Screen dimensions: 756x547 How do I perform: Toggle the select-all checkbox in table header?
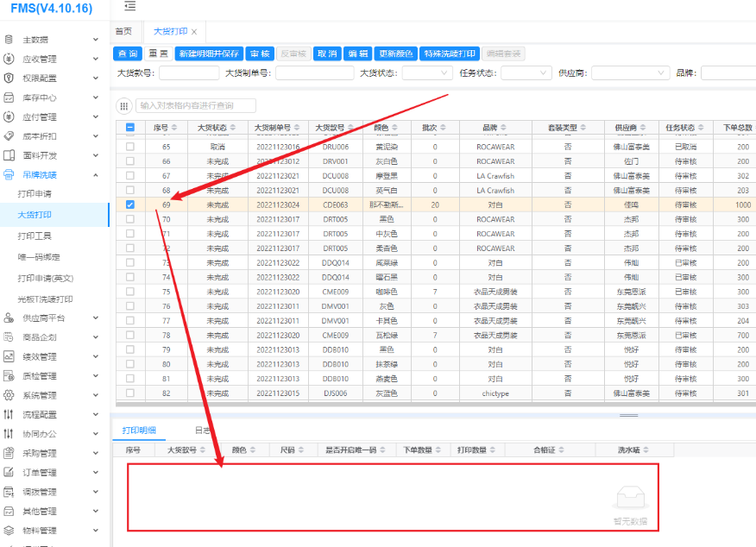130,128
